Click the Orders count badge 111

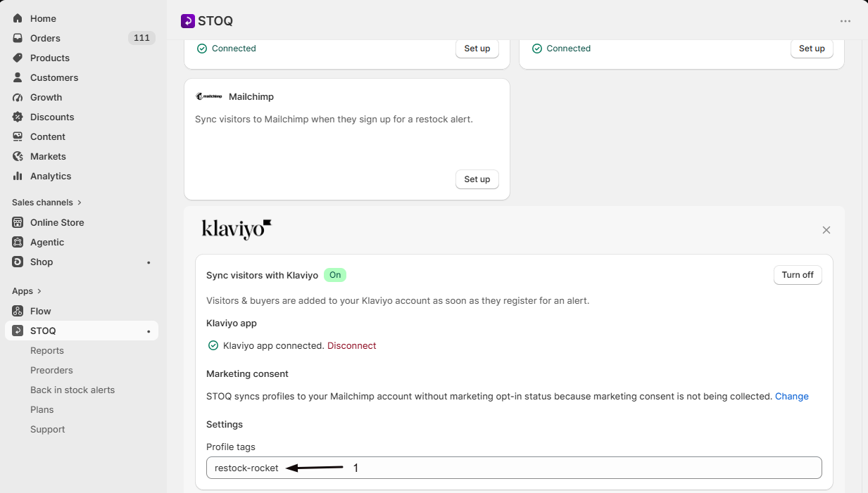point(141,38)
